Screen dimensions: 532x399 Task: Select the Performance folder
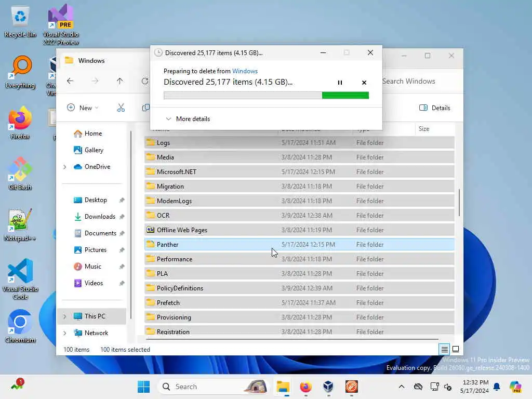[x=299, y=259]
